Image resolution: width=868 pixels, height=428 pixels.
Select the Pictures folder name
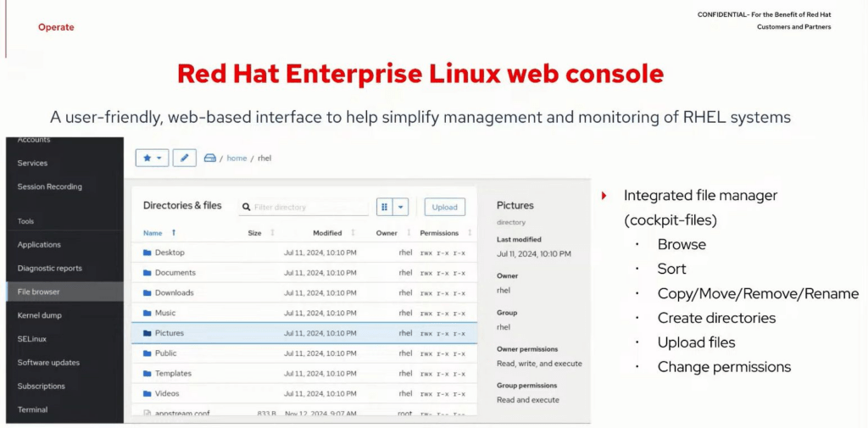169,333
